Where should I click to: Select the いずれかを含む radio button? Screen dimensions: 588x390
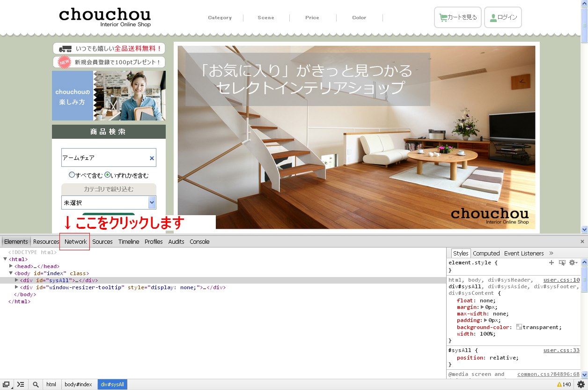click(108, 175)
